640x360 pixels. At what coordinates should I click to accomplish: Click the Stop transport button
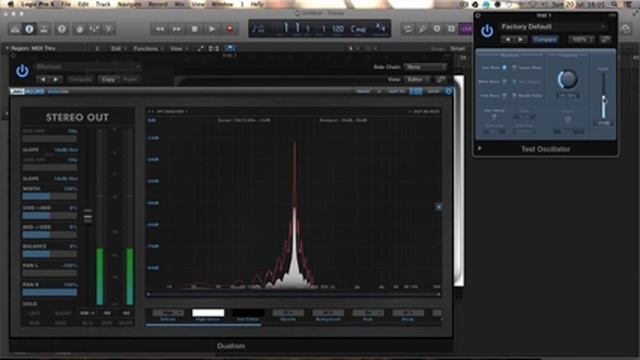point(194,29)
